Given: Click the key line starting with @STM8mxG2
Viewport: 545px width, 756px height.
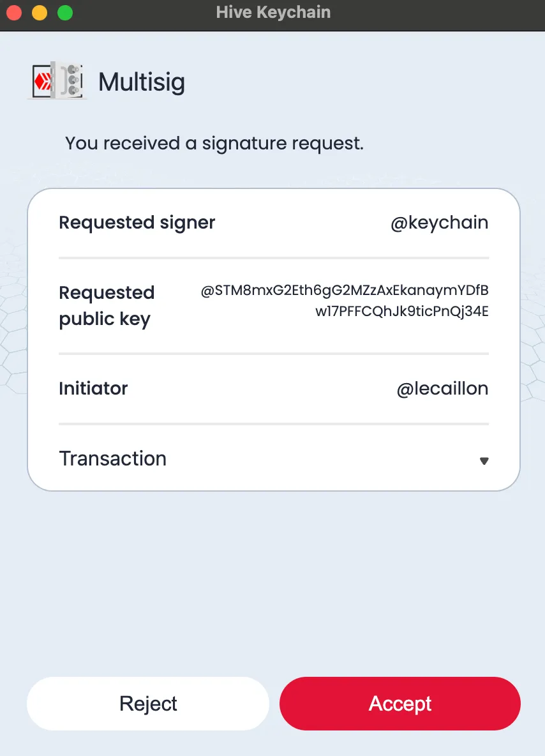Looking at the screenshot, I should pyautogui.click(x=345, y=291).
